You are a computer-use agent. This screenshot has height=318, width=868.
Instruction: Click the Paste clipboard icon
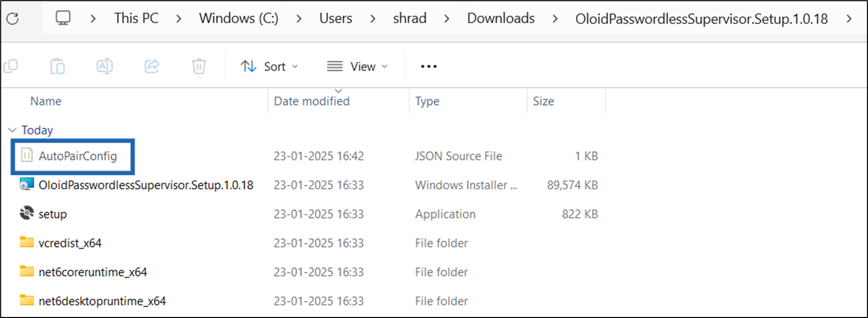[57, 66]
